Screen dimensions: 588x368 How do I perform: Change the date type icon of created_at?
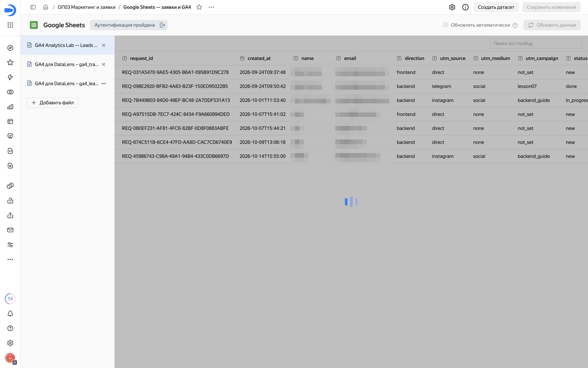click(242, 58)
